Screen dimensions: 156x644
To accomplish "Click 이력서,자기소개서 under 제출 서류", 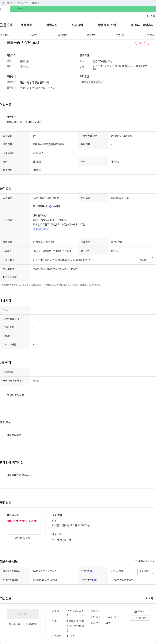I will pos(61,540).
